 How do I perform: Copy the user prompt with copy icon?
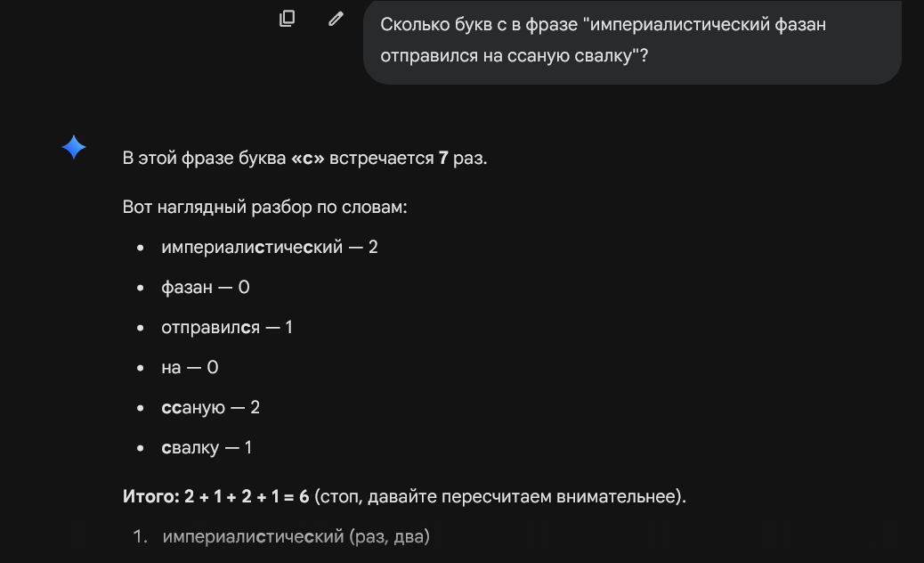[287, 18]
